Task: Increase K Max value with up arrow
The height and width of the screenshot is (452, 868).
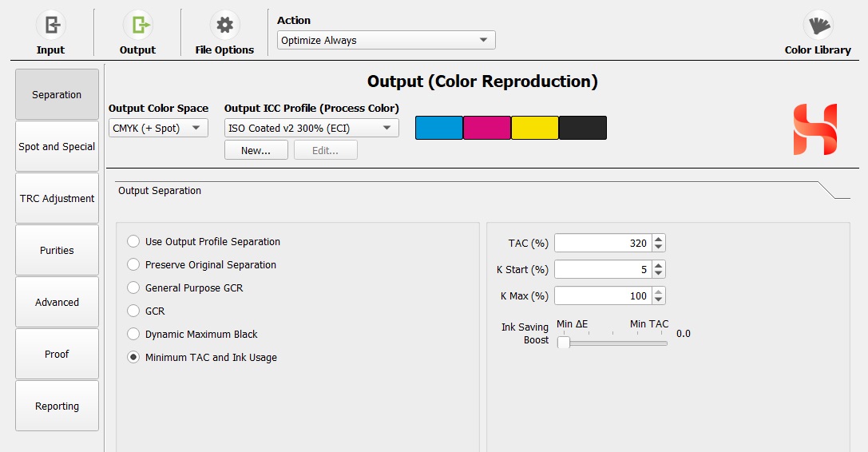Action: point(658,292)
